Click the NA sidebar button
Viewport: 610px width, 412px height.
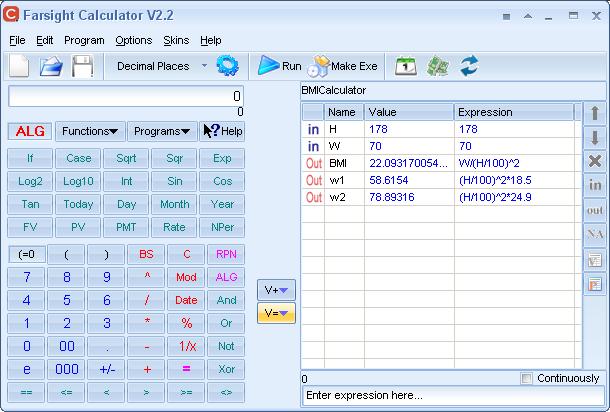coord(594,235)
